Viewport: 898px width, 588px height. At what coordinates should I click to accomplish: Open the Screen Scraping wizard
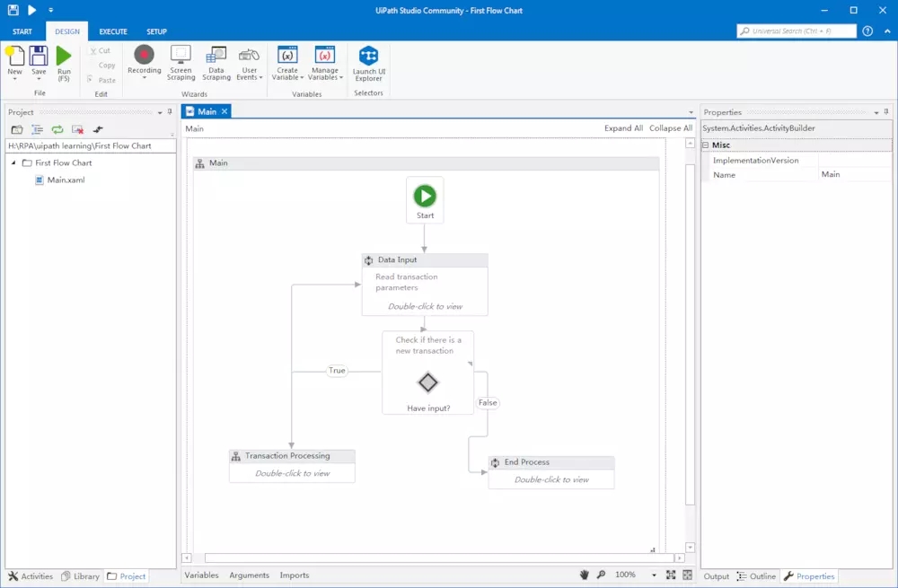tap(181, 63)
